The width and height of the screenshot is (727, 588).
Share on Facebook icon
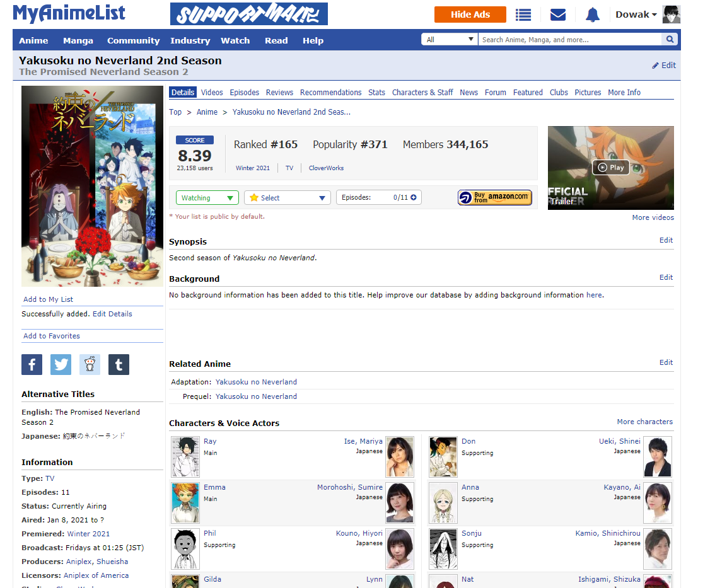point(32,365)
